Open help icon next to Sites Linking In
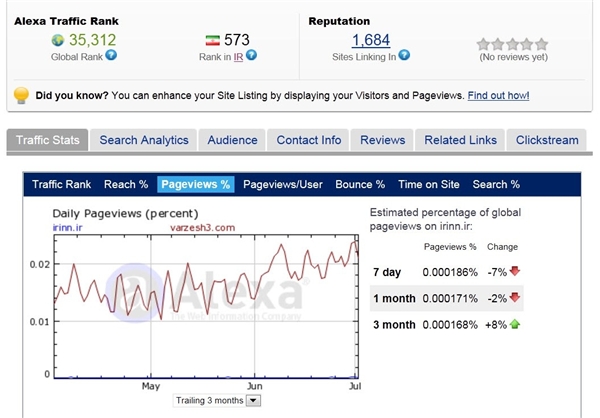The width and height of the screenshot is (600, 418). (404, 55)
